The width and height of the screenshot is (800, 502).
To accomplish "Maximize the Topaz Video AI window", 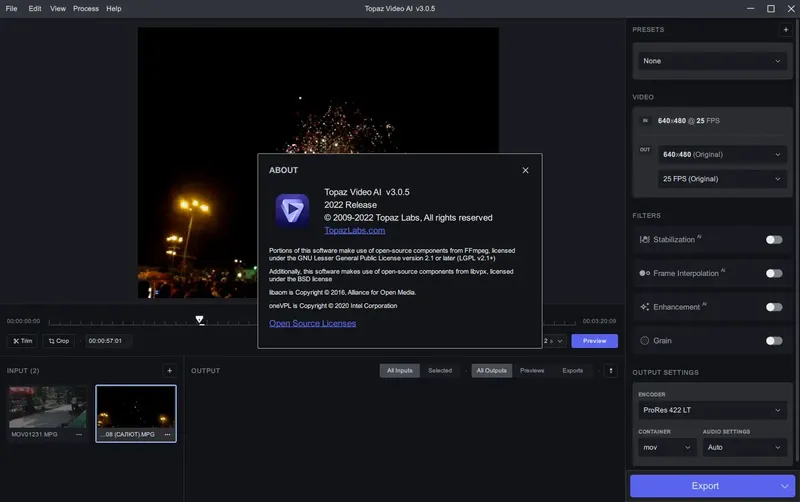I will pyautogui.click(x=771, y=9).
